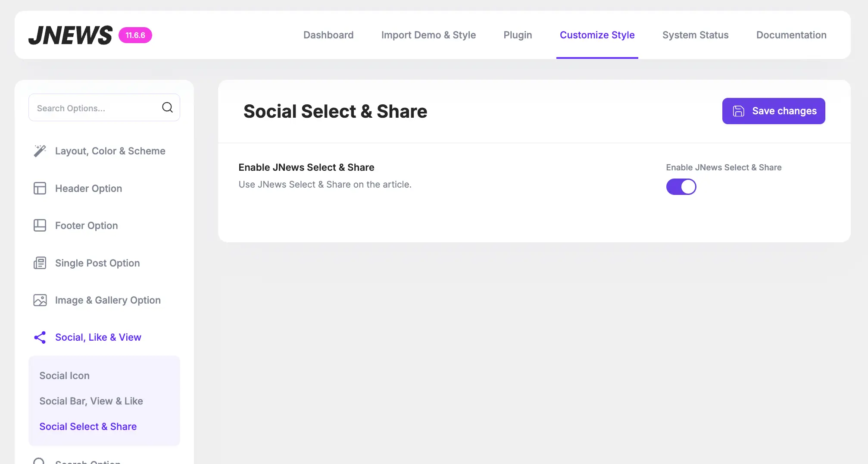Switch to the Dashboard tab
868x464 pixels.
tap(328, 35)
